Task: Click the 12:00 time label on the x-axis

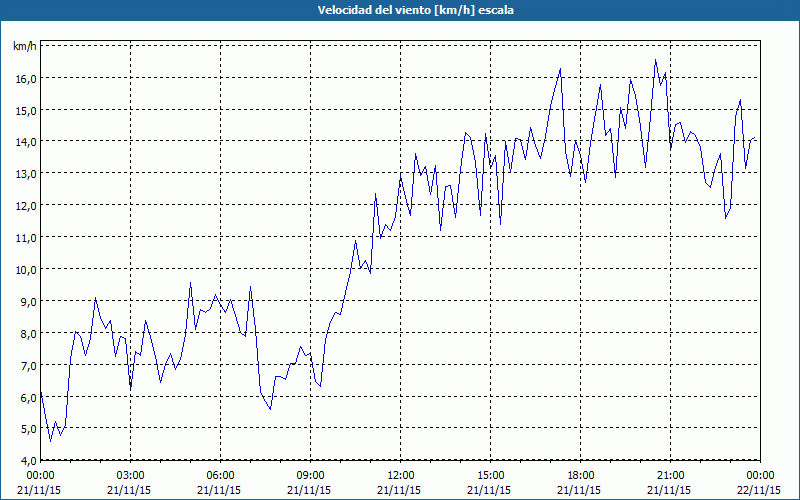Action: (x=401, y=476)
